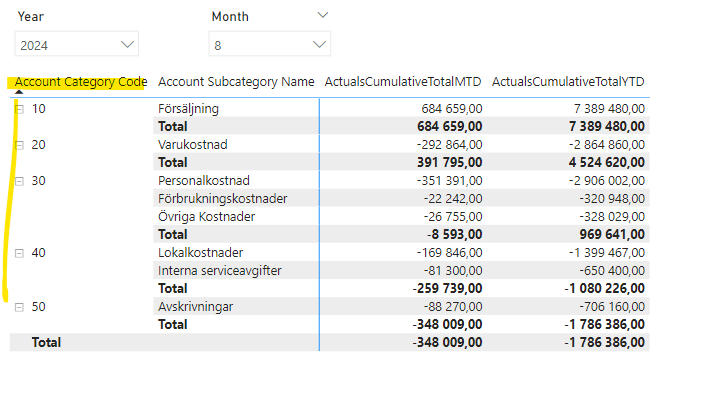Click chevron beside Month slicer header
Image resolution: width=715 pixels, height=394 pixels.
pos(323,15)
